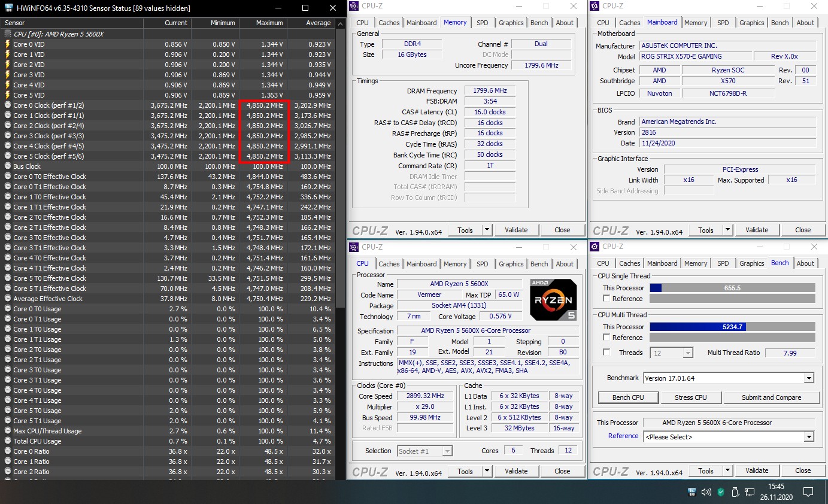The height and width of the screenshot is (504, 828).
Task: Expand Tools dropdown arrow in Bench window
Action: click(728, 470)
